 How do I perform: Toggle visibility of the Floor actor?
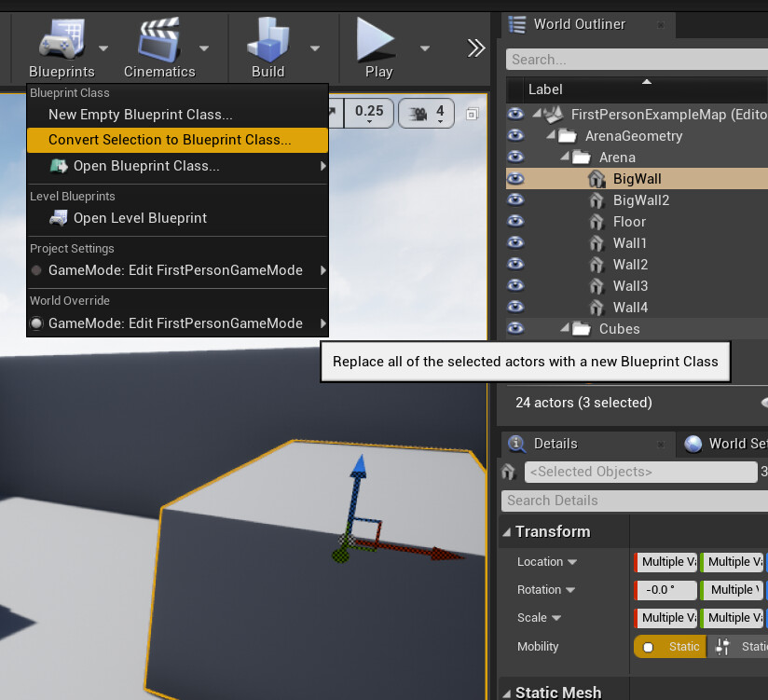515,221
